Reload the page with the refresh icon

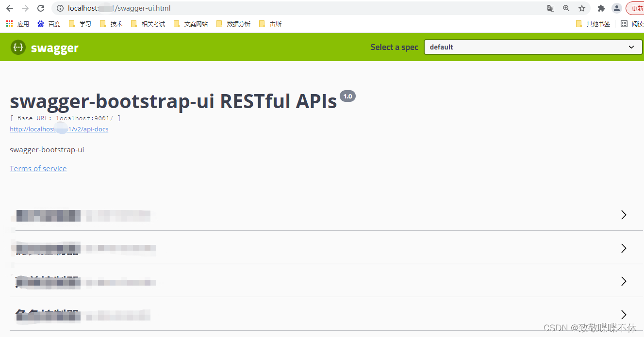coord(41,8)
